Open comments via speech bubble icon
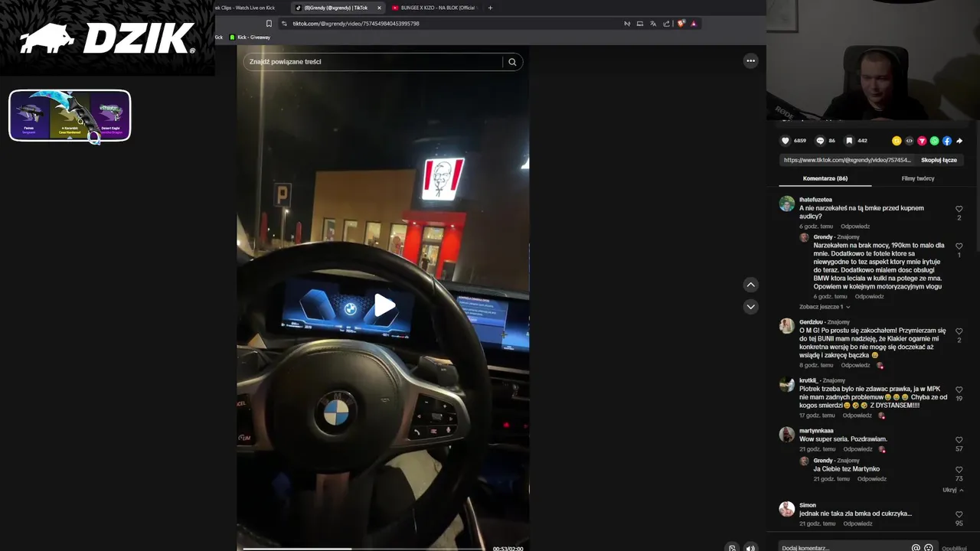The image size is (980, 551). (x=820, y=141)
